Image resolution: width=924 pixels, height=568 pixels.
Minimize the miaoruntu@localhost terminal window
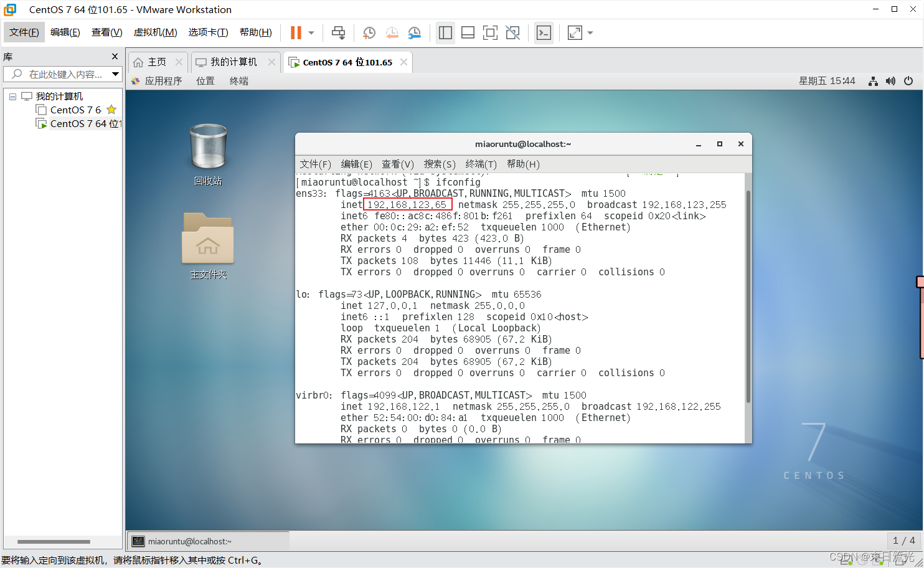pyautogui.click(x=699, y=144)
